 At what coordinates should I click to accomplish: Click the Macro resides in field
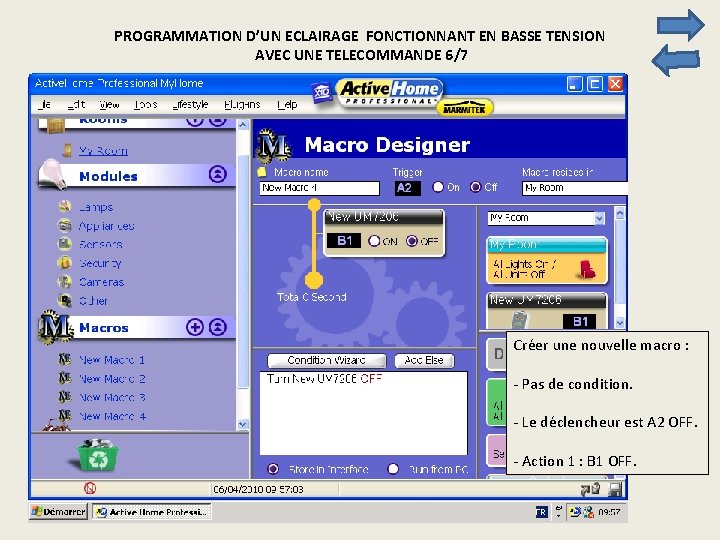[574, 188]
